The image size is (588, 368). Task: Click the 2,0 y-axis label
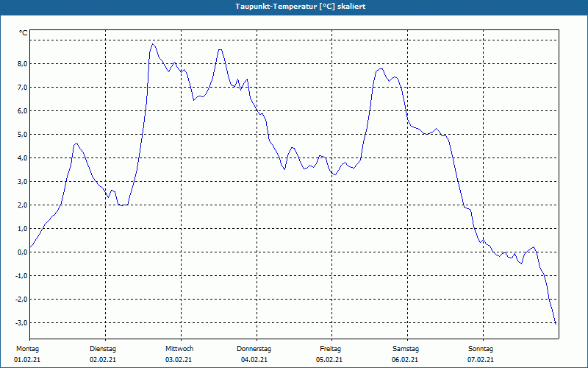click(x=23, y=205)
